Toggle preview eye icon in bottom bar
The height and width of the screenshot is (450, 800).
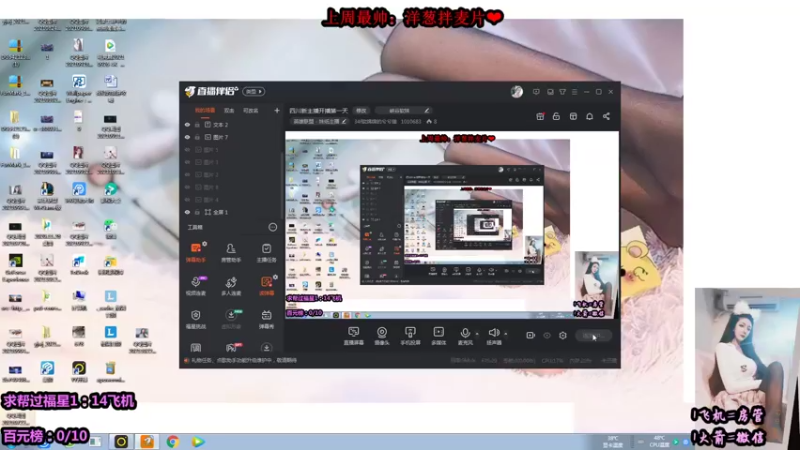coord(547,335)
